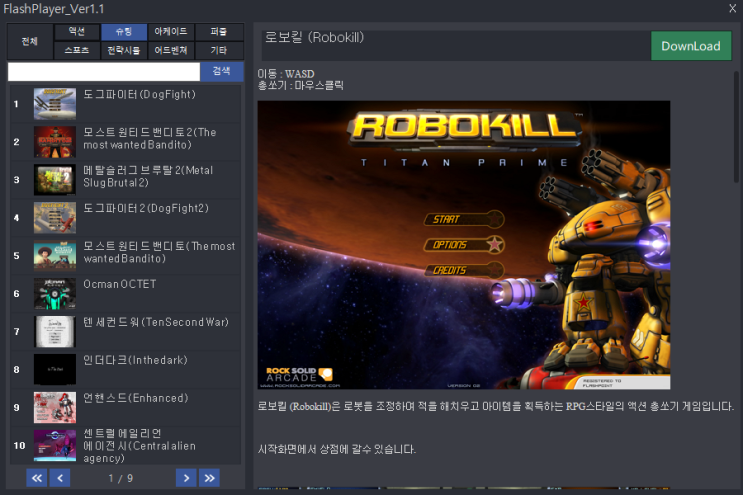743x495 pixels.
Task: Select the 아케이드 category tab
Action: coord(171,32)
